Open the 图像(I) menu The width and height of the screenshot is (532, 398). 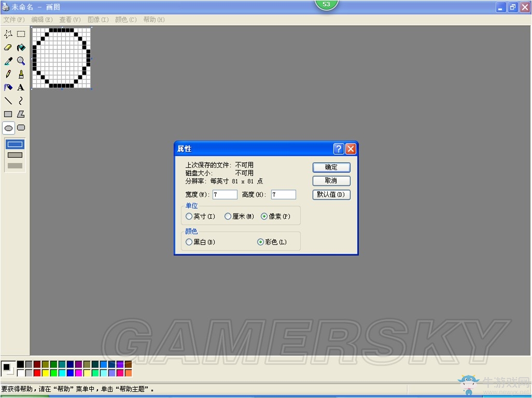(x=98, y=20)
